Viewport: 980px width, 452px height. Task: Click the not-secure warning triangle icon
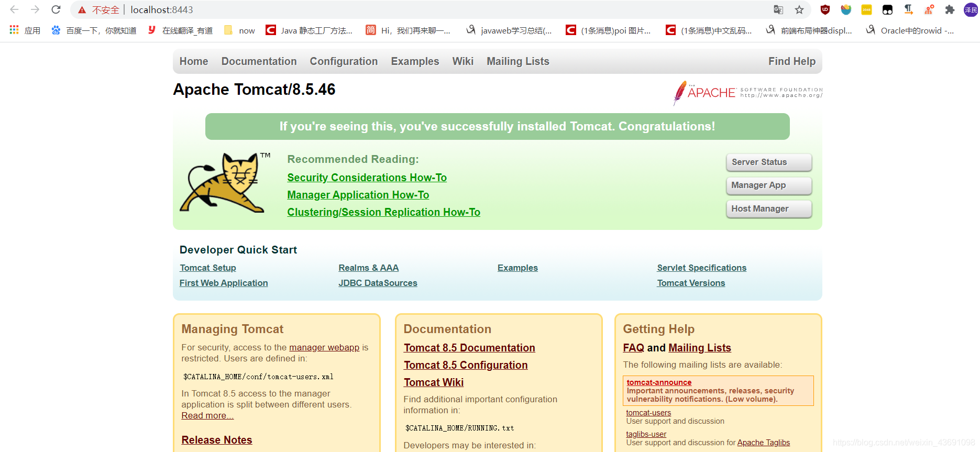click(x=82, y=10)
